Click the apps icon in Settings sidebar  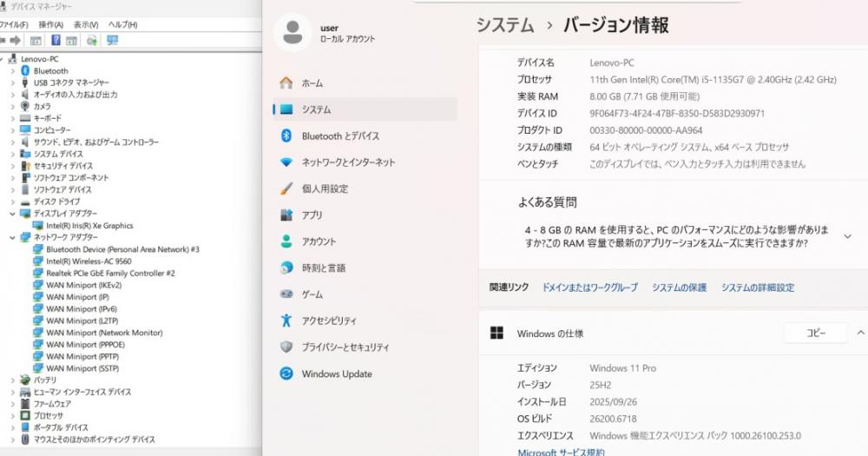coord(286,215)
